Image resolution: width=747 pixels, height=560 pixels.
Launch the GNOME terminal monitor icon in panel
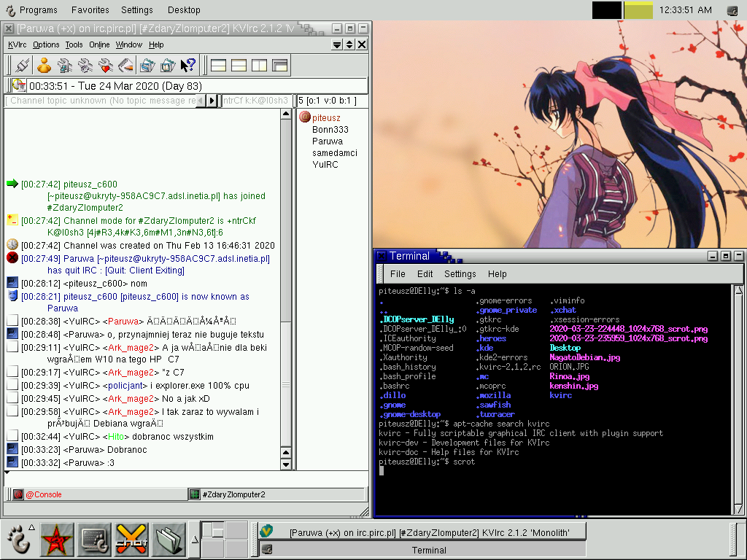point(94,540)
